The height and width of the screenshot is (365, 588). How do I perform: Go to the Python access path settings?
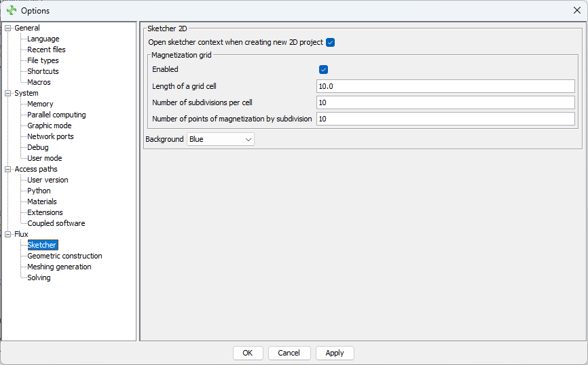click(x=39, y=191)
